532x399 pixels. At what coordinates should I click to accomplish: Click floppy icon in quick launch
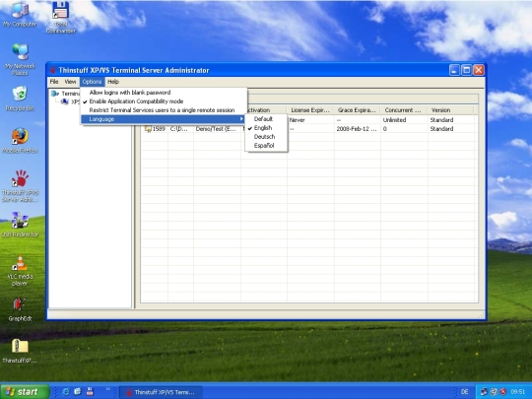pyautogui.click(x=90, y=391)
